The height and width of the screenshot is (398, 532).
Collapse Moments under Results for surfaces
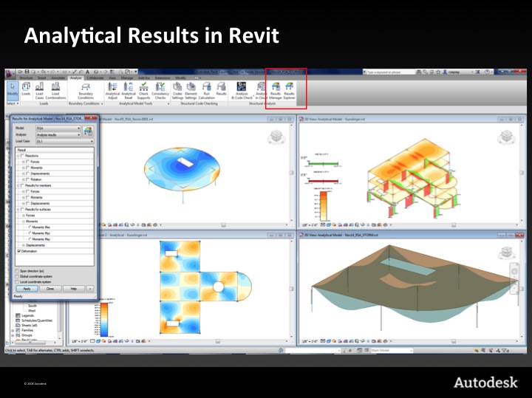point(24,222)
